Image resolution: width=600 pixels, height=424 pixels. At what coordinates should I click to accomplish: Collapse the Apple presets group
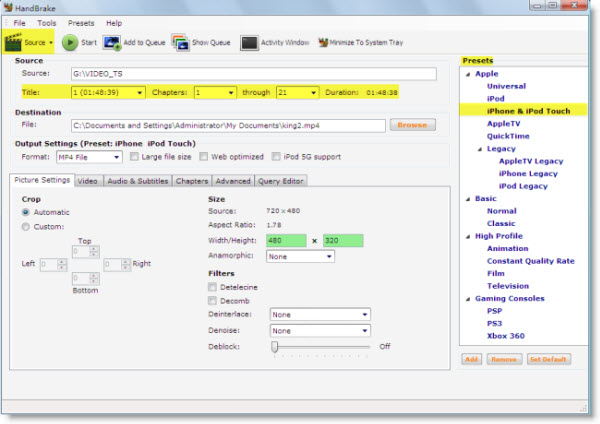coord(468,74)
